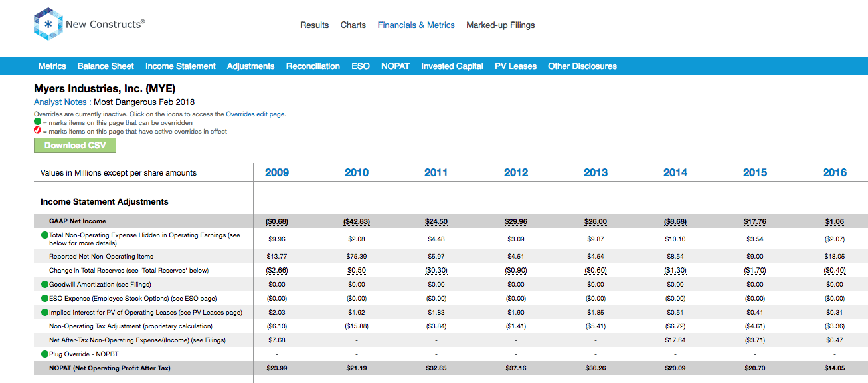The width and height of the screenshot is (868, 383).
Task: Click the Reported Net Non-Operating Items label
Action: [101, 257]
